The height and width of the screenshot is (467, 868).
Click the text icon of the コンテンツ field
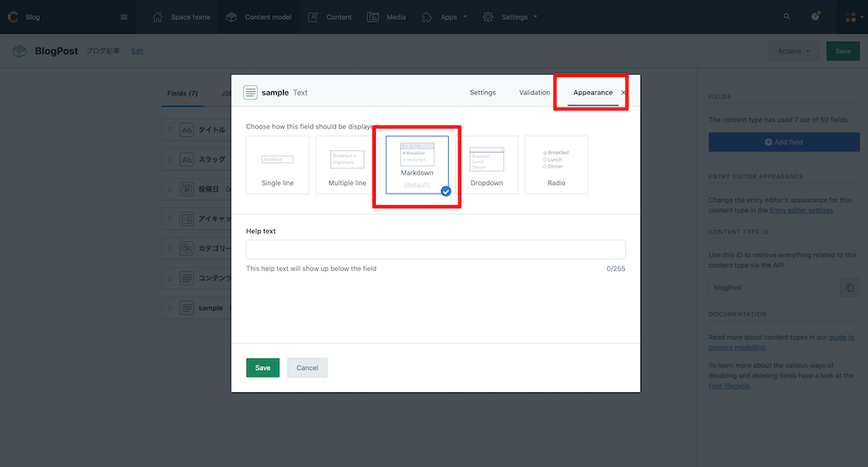[x=187, y=279]
